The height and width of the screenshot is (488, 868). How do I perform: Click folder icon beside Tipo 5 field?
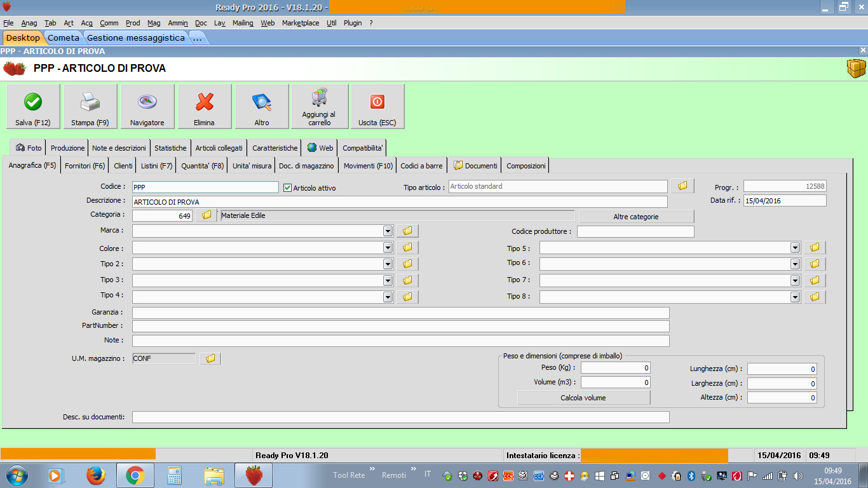(x=815, y=247)
